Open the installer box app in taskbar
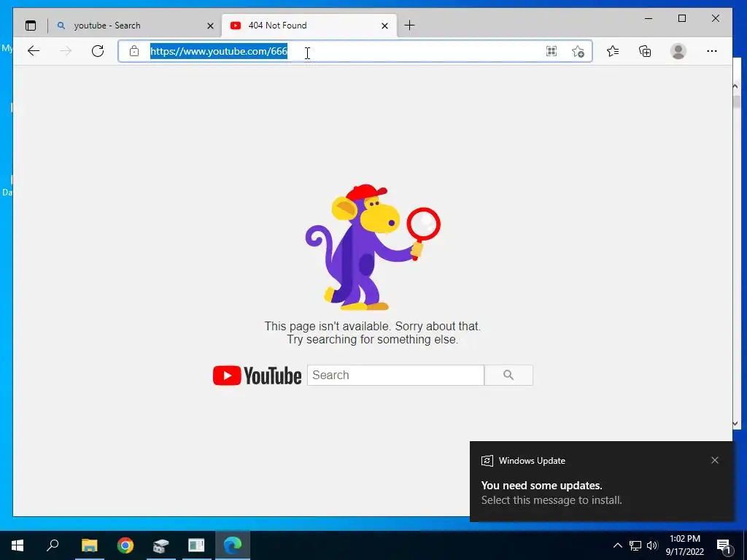The width and height of the screenshot is (747, 560). [x=161, y=545]
